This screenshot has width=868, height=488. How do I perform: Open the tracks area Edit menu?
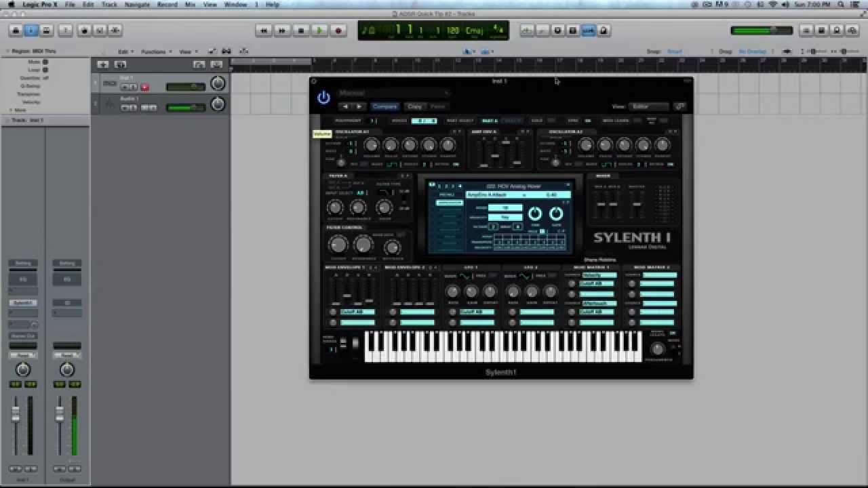point(125,52)
